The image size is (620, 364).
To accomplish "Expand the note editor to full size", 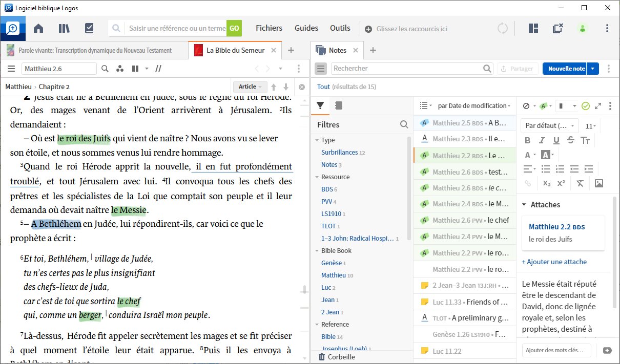I will click(x=598, y=106).
